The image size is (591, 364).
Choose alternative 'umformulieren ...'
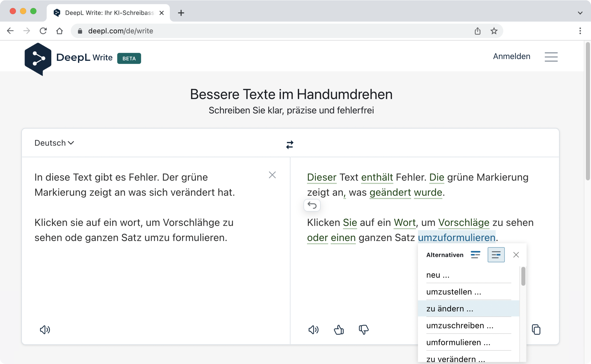468,342
